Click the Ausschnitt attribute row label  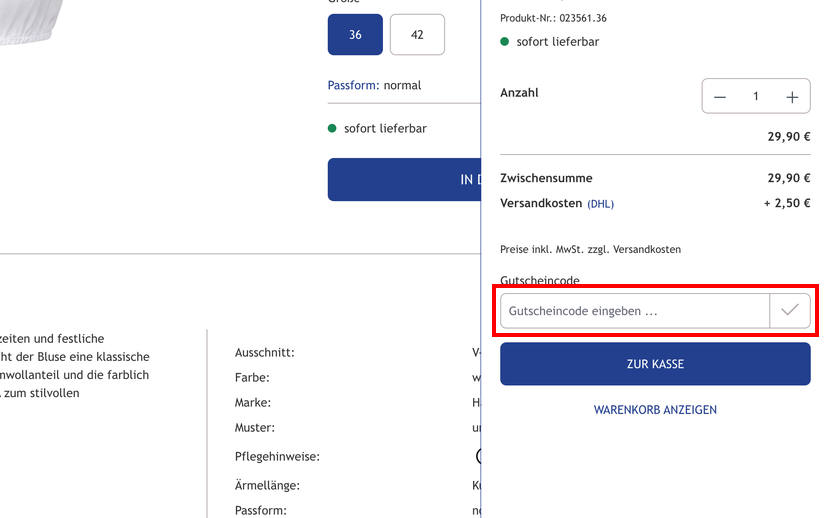pyautogui.click(x=265, y=352)
